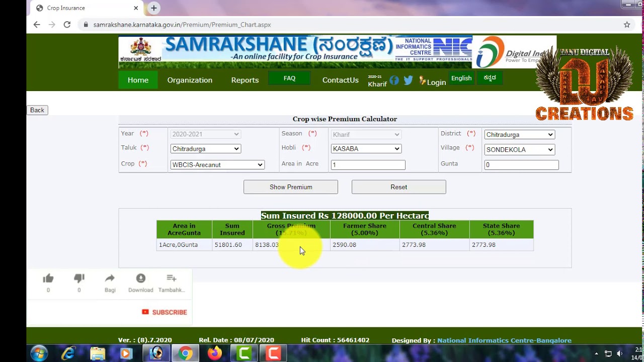Open the Organization menu

click(190, 80)
